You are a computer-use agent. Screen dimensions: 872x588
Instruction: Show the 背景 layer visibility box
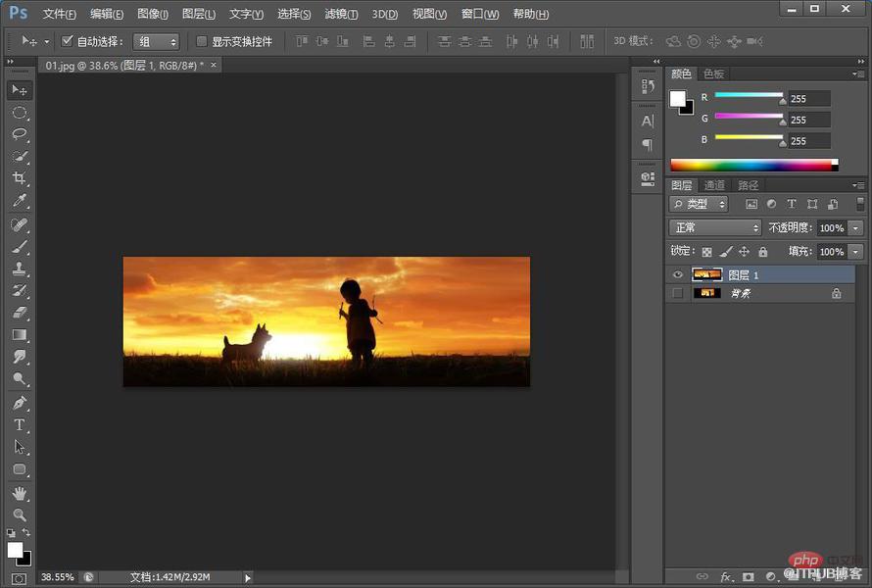click(x=677, y=293)
